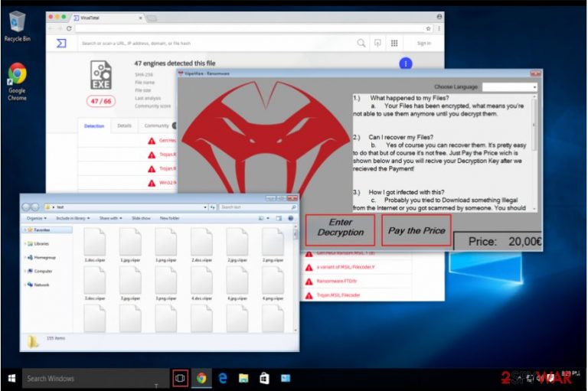Click the search magnifier in Explorer search box
The height and width of the screenshot is (391, 588).
click(x=293, y=207)
